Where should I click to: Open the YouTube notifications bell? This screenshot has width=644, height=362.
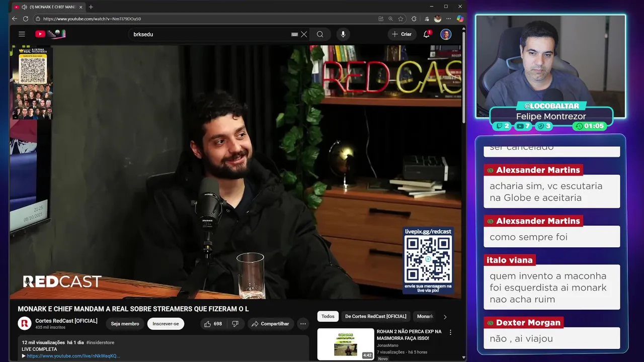(x=426, y=34)
